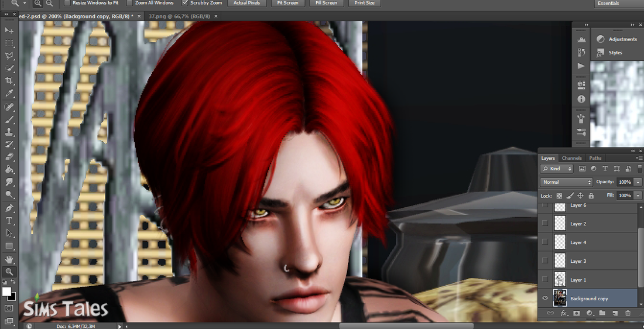
Task: Open the Histogram panel icon
Action: click(x=581, y=40)
